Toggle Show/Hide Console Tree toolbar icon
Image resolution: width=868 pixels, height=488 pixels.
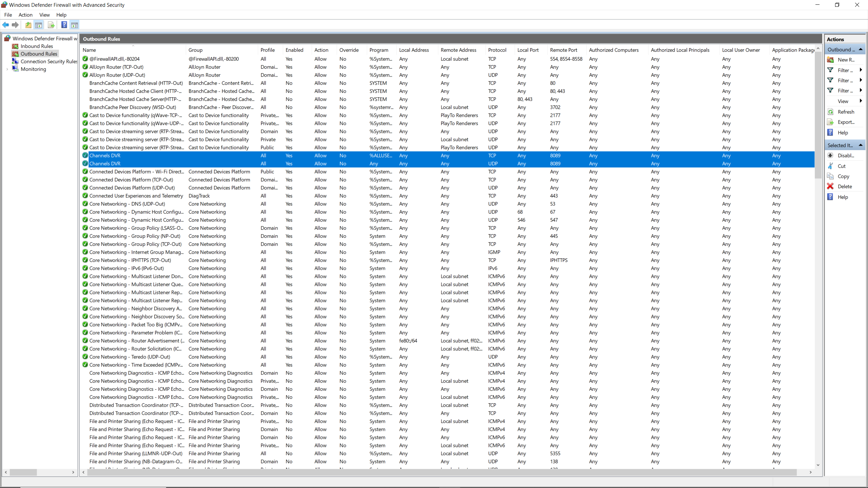[39, 25]
